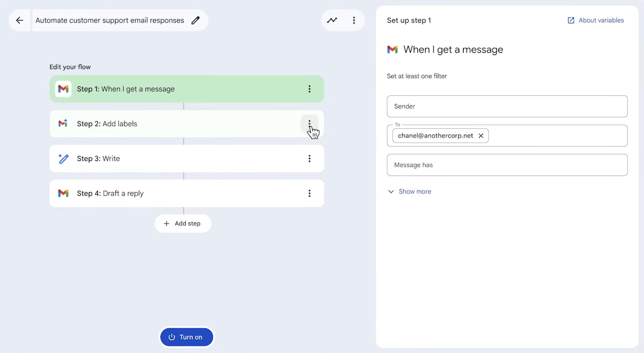Open the three-dot menu next to the flow title
644x353 pixels.
coord(354,20)
